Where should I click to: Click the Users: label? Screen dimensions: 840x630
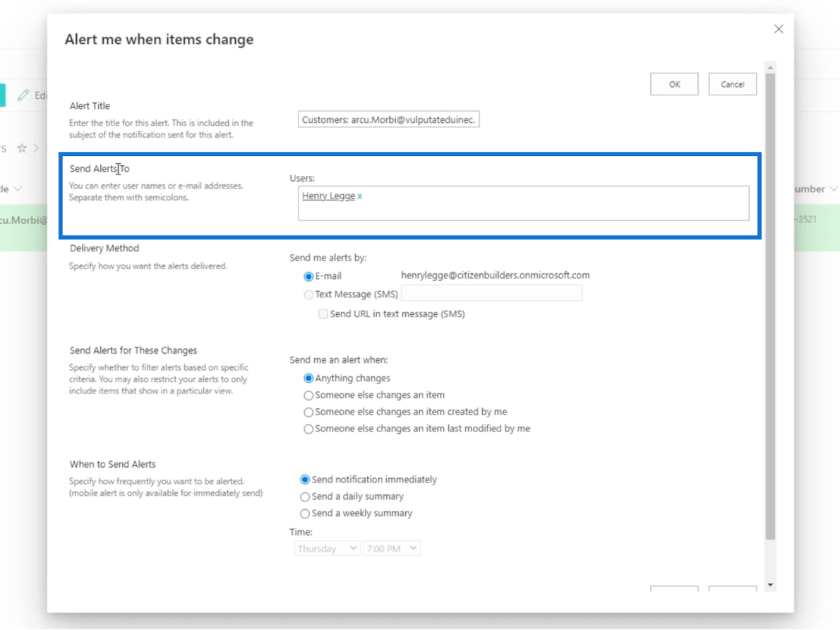tap(302, 178)
